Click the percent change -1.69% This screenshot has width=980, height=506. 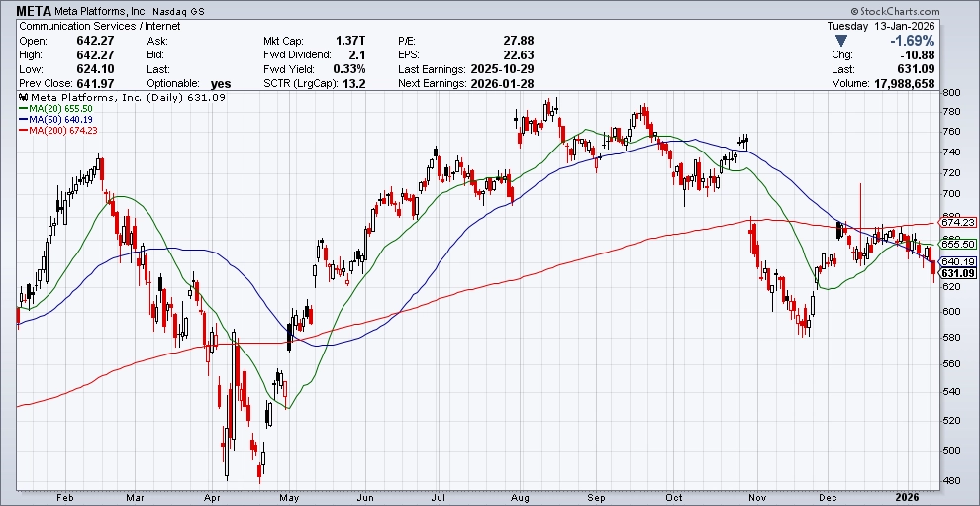coord(913,41)
